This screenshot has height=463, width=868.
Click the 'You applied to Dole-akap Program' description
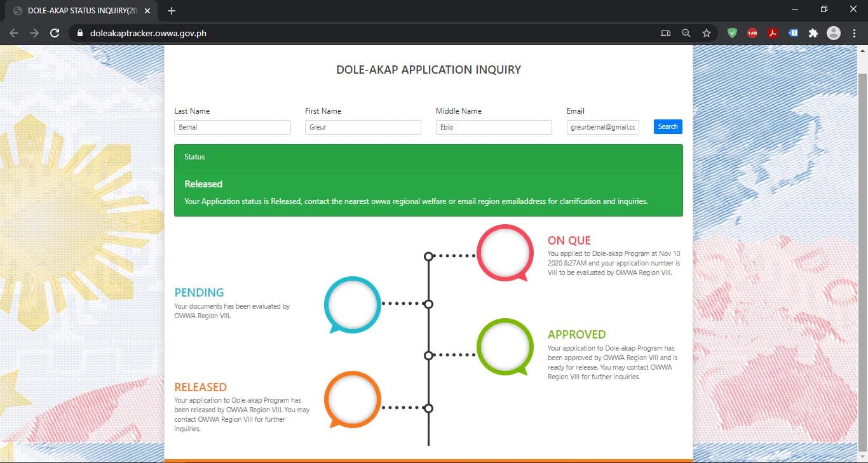point(614,263)
